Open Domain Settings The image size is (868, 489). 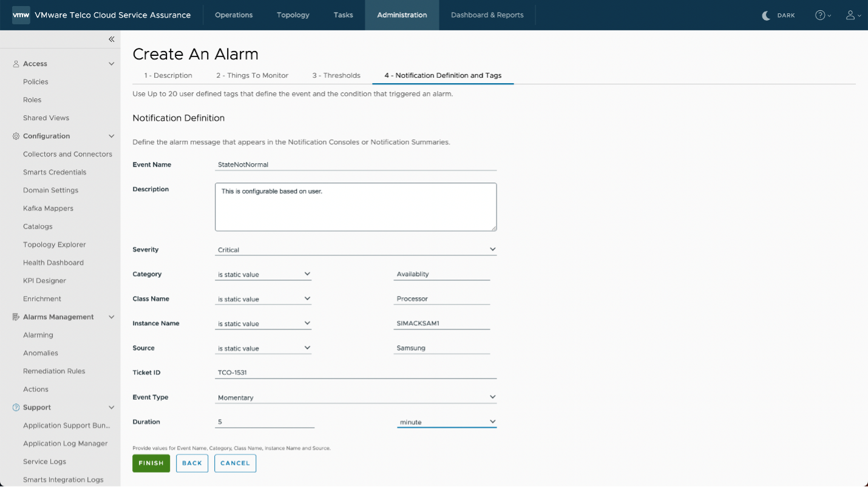pyautogui.click(x=50, y=191)
